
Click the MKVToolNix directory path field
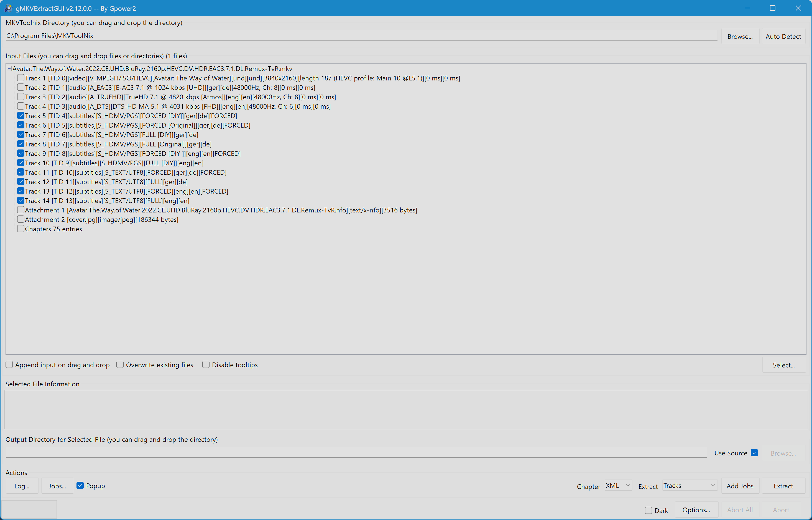[x=361, y=36]
